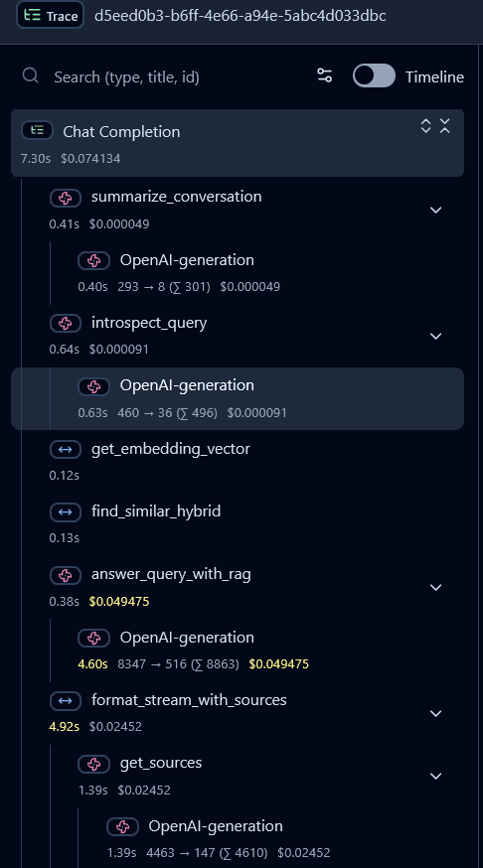Click the find_similar_hybrid span icon
The image size is (483, 868).
click(x=66, y=512)
